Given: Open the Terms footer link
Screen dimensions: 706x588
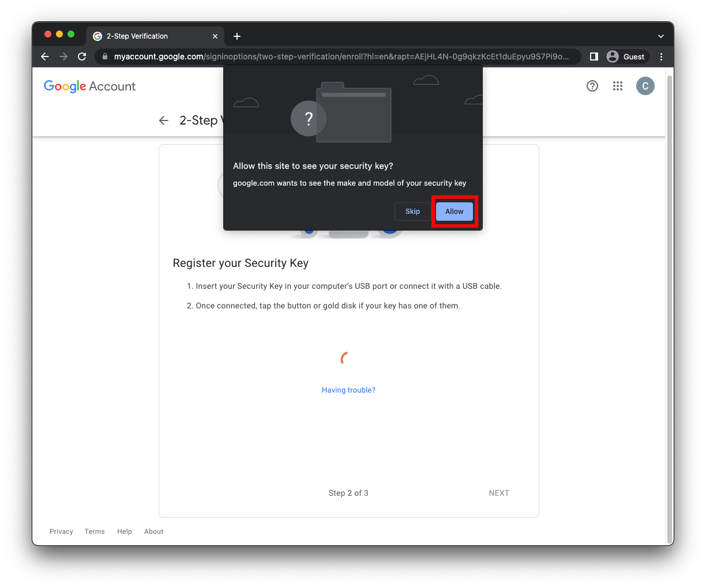Looking at the screenshot, I should (x=95, y=532).
